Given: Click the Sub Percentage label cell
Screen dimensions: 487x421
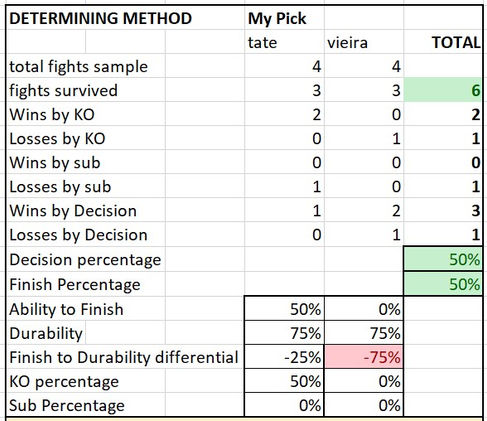Looking at the screenshot, I should (86, 405).
